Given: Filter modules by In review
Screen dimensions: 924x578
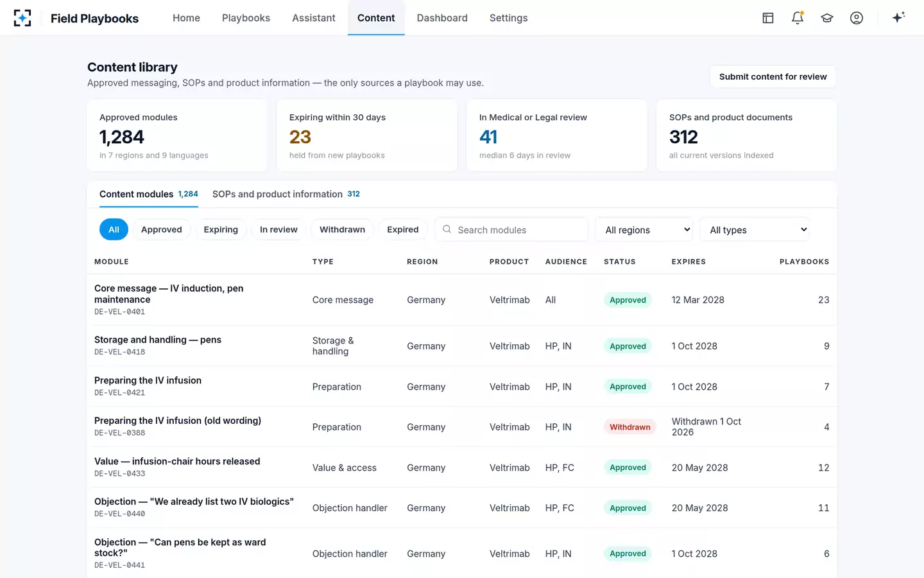Looking at the screenshot, I should click(x=278, y=229).
